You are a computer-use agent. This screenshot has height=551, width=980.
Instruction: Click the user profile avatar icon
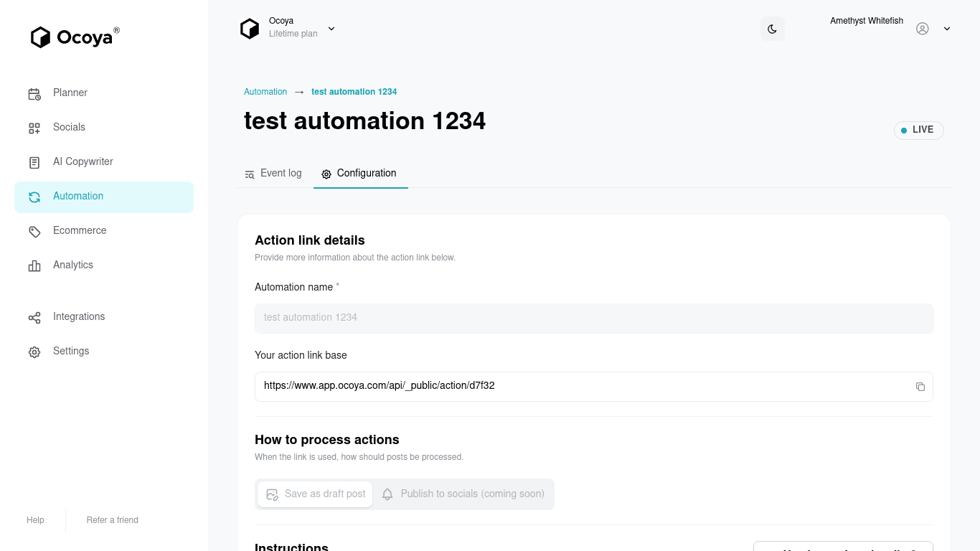coord(923,29)
